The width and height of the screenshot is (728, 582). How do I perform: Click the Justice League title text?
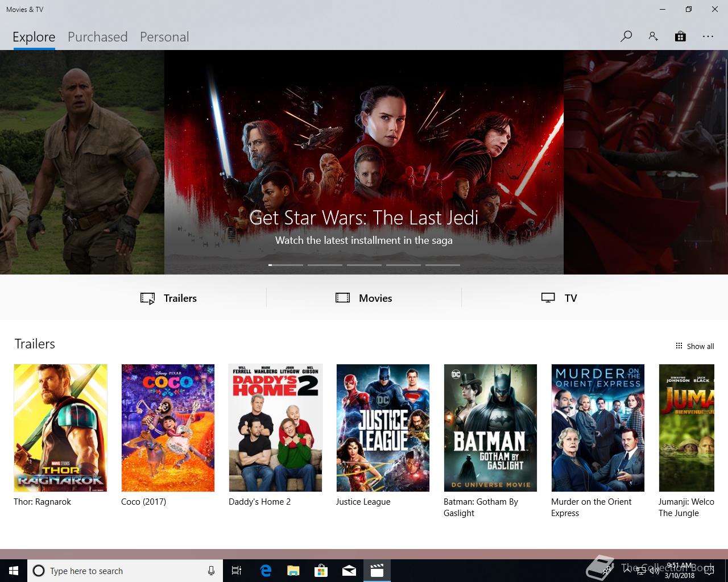tap(363, 502)
